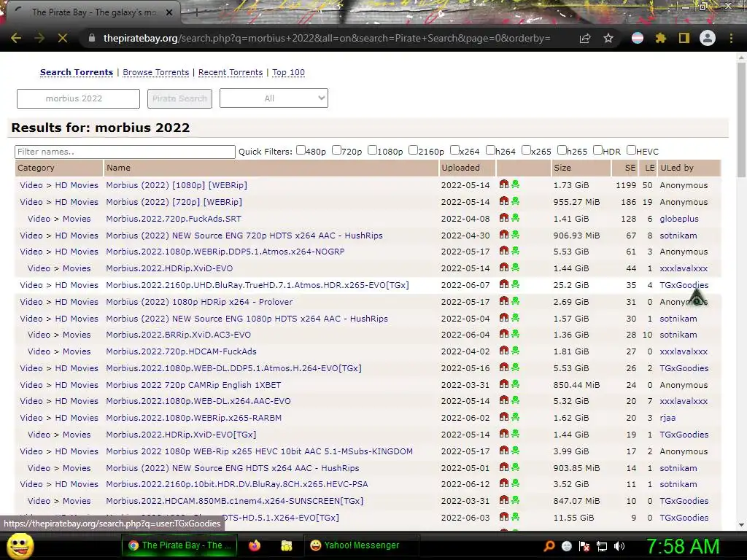747x560 pixels.
Task: Select The Pirate Bay browser tab
Action: [93, 12]
